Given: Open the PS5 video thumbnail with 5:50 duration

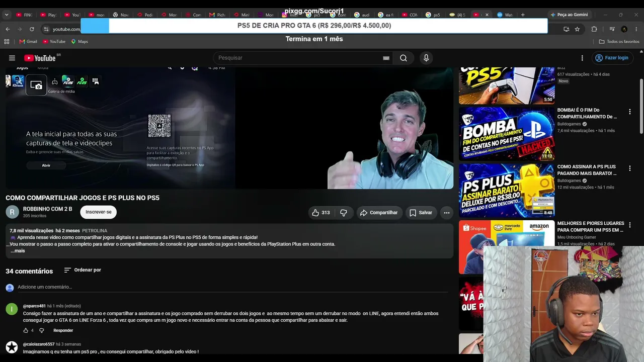Looking at the screenshot, I should coord(507,85).
